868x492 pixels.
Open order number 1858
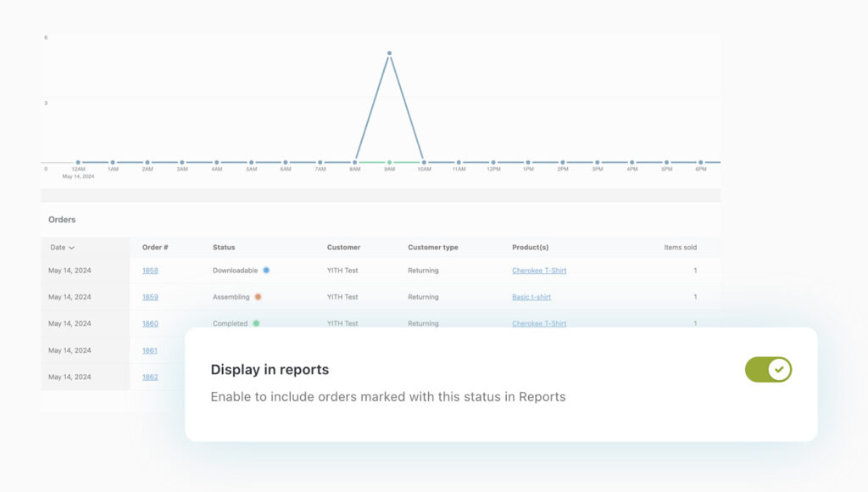(x=150, y=271)
